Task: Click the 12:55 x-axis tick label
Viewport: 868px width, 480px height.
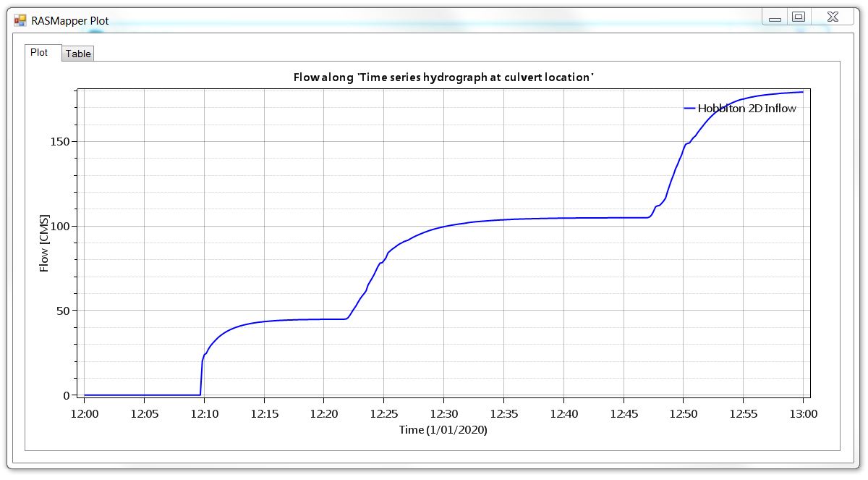Action: [743, 413]
